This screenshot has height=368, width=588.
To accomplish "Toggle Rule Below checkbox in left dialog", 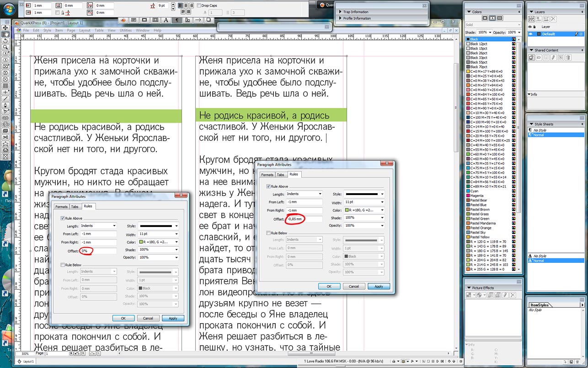I will coord(63,265).
